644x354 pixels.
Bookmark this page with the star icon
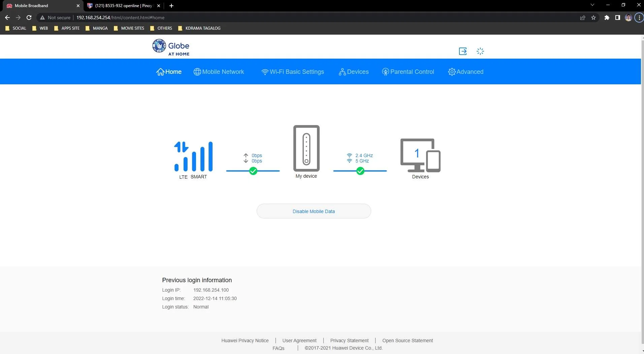[x=593, y=18]
